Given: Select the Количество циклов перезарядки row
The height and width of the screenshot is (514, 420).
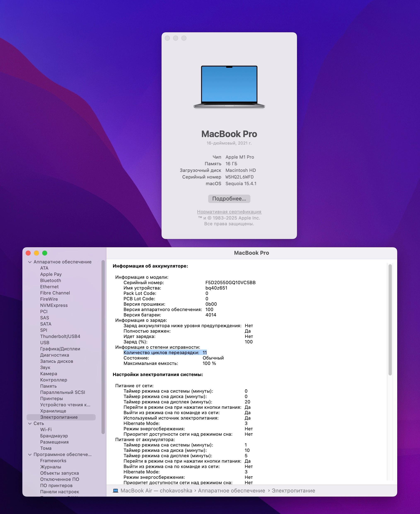Looking at the screenshot, I should point(165,353).
